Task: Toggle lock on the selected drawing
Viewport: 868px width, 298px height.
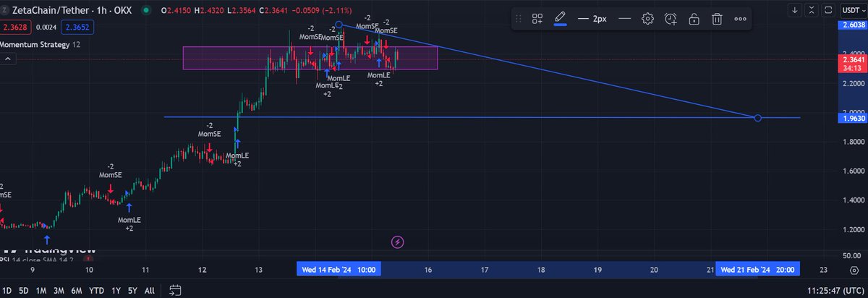Action: [694, 19]
